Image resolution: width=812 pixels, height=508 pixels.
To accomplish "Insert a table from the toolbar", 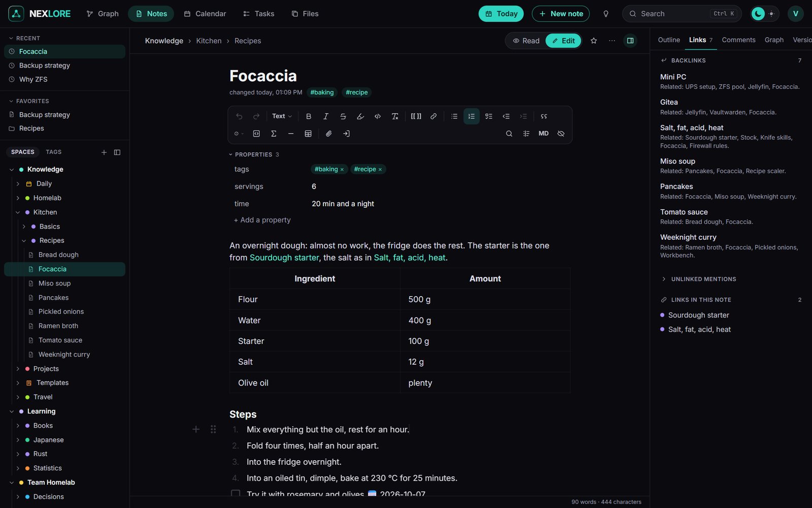I will click(308, 134).
